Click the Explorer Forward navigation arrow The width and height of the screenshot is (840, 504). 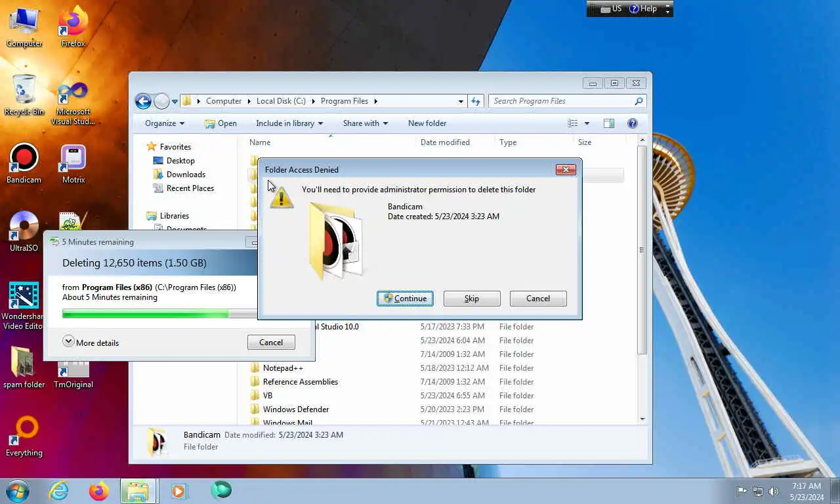(x=161, y=101)
